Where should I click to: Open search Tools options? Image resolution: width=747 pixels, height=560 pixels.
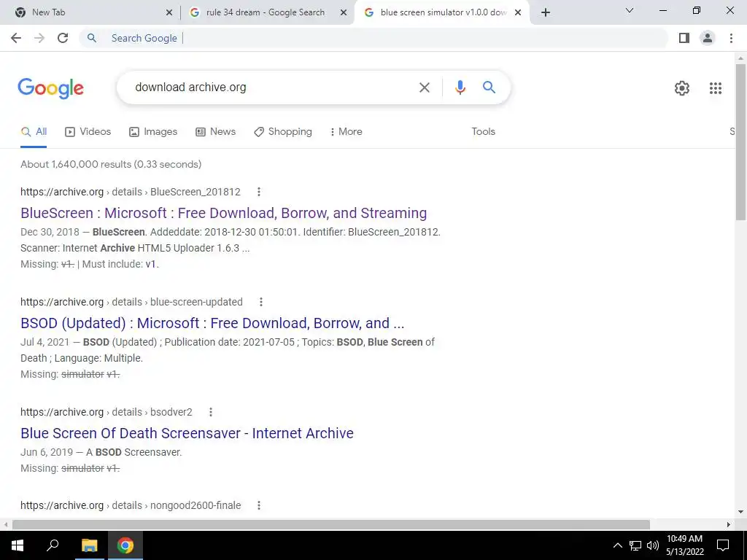[483, 131]
